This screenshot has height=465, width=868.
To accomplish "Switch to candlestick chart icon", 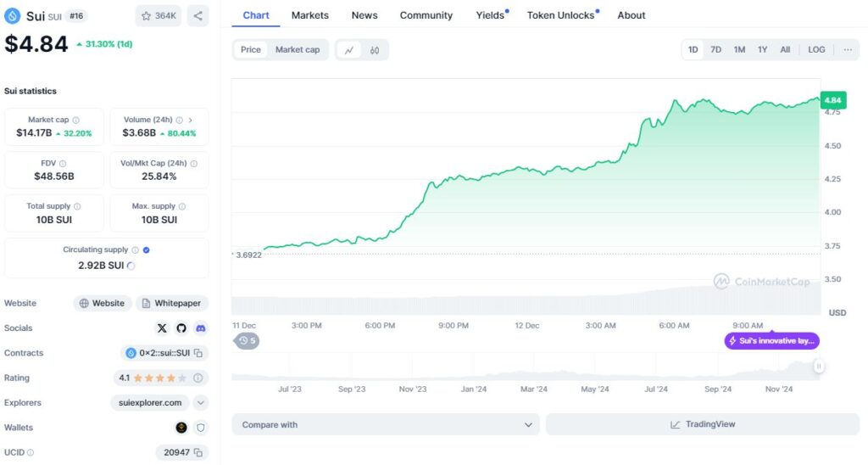I will 375,50.
